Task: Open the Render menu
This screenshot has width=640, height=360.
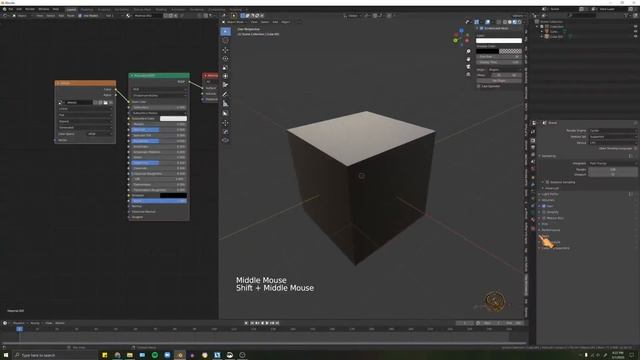Action: pos(30,9)
